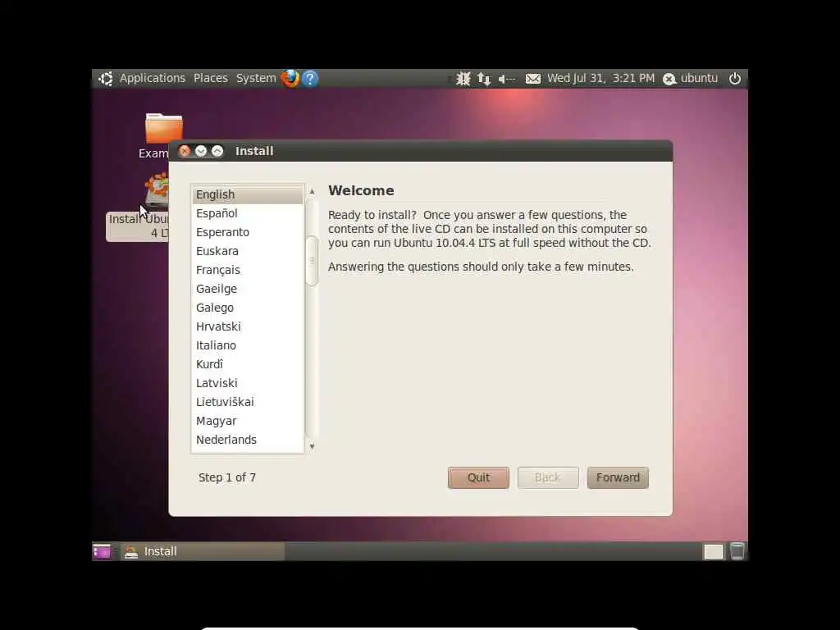The width and height of the screenshot is (840, 630).
Task: Select Latviski in the language list
Action: 248,383
